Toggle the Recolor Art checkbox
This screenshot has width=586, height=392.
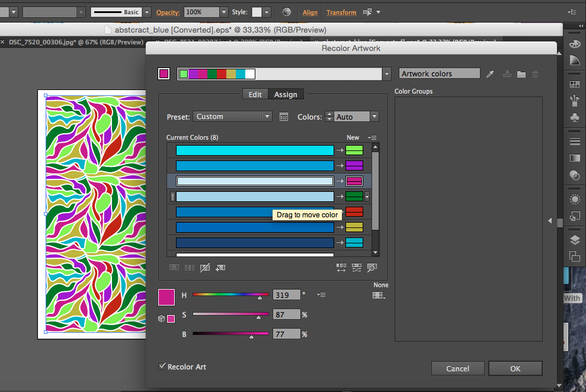[162, 366]
